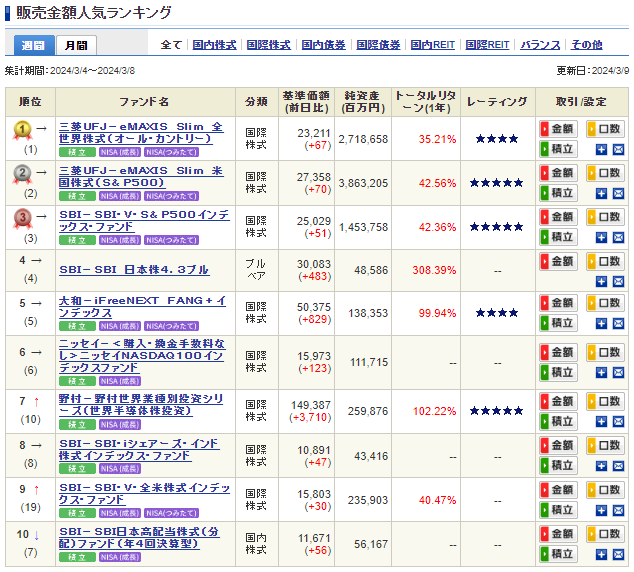Image resolution: width=634 pixels, height=572 pixels.
Task: Click 金額 button for 野村世界半導体 row
Action: [x=558, y=401]
